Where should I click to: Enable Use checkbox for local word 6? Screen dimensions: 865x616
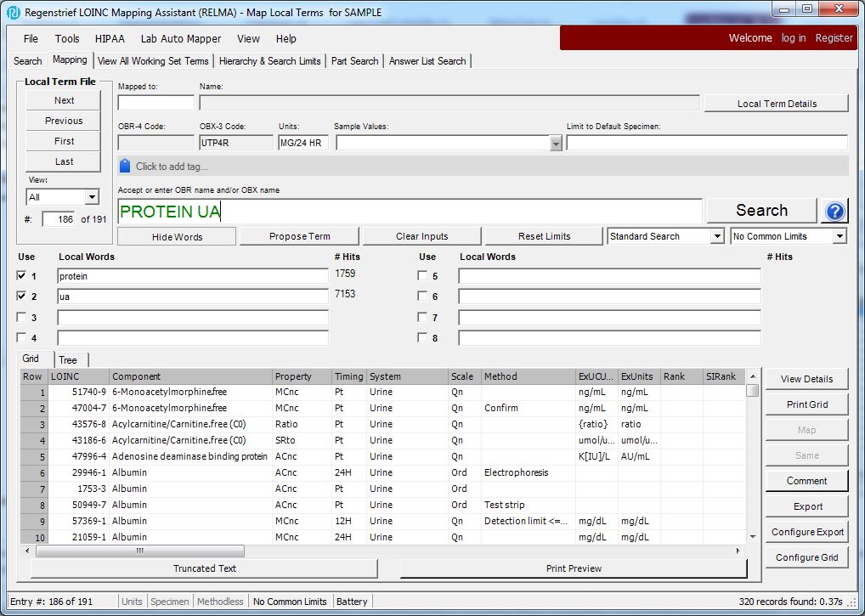point(422,297)
